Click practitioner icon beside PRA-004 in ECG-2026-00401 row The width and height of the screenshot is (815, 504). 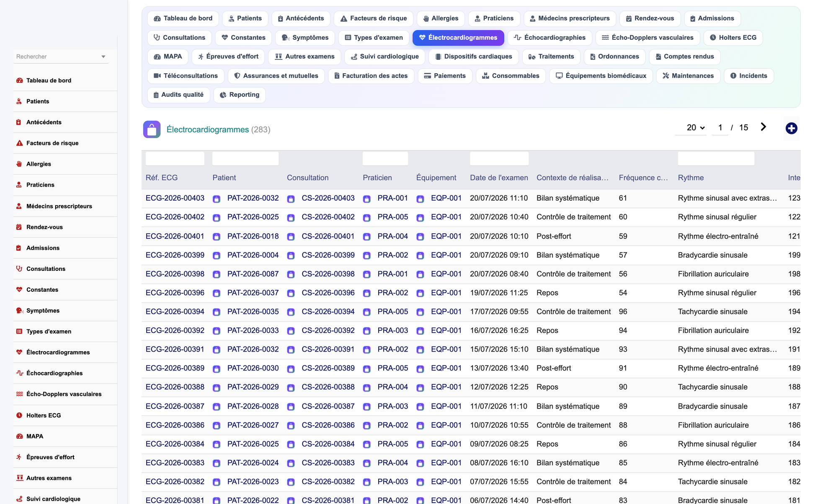366,237
